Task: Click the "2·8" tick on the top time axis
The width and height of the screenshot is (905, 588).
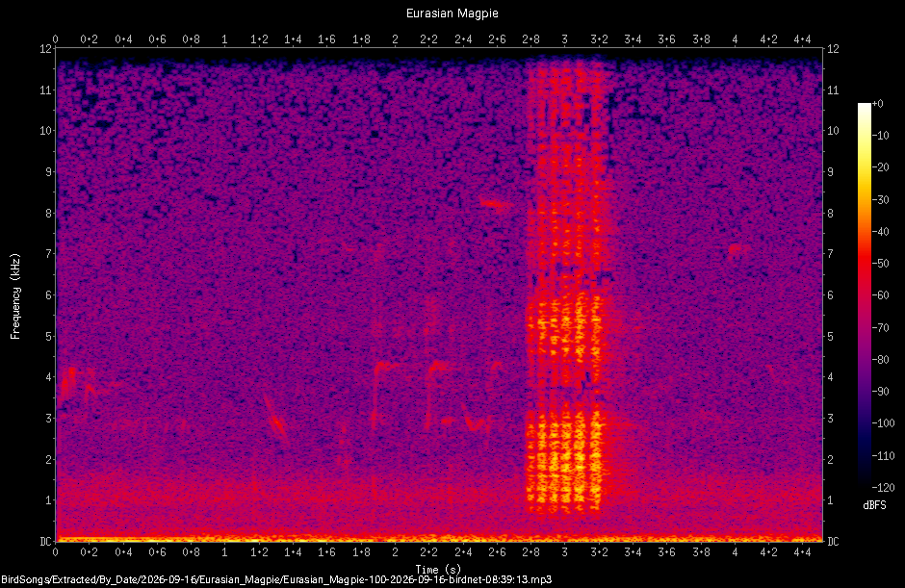Action: (x=531, y=39)
